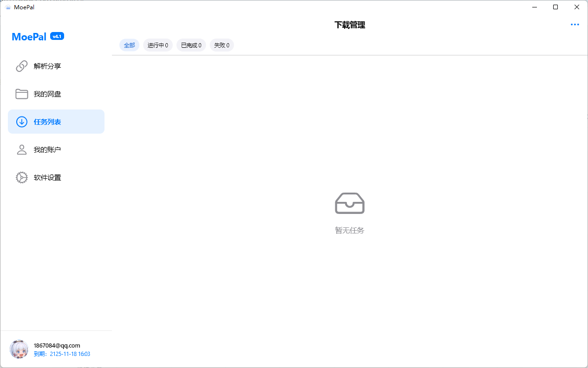
Task: Show the 已完成 0 tab
Action: click(x=191, y=45)
